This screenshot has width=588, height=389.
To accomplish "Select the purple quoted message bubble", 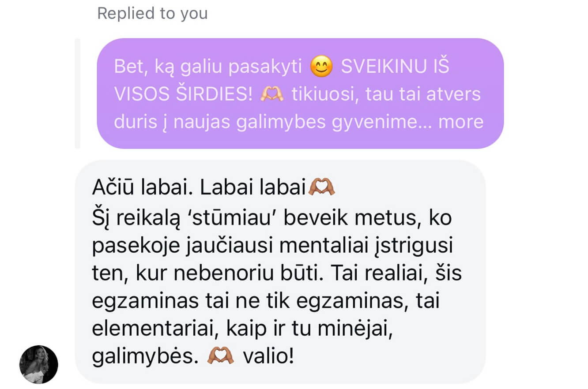I will click(x=300, y=94).
